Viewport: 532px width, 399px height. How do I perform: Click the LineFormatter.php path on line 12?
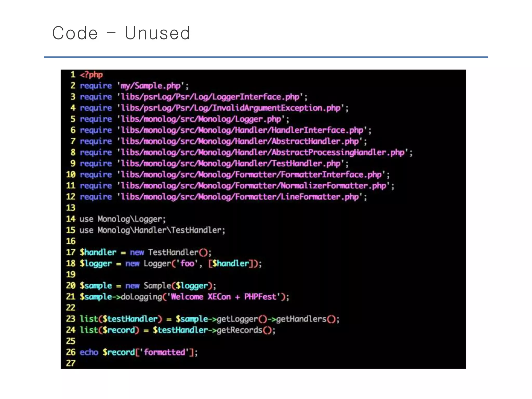pos(240,197)
